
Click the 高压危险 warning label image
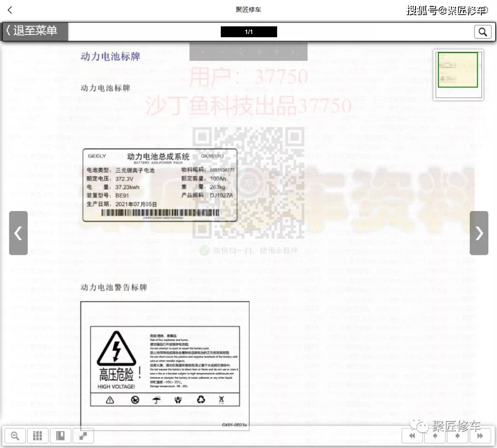pos(165,366)
